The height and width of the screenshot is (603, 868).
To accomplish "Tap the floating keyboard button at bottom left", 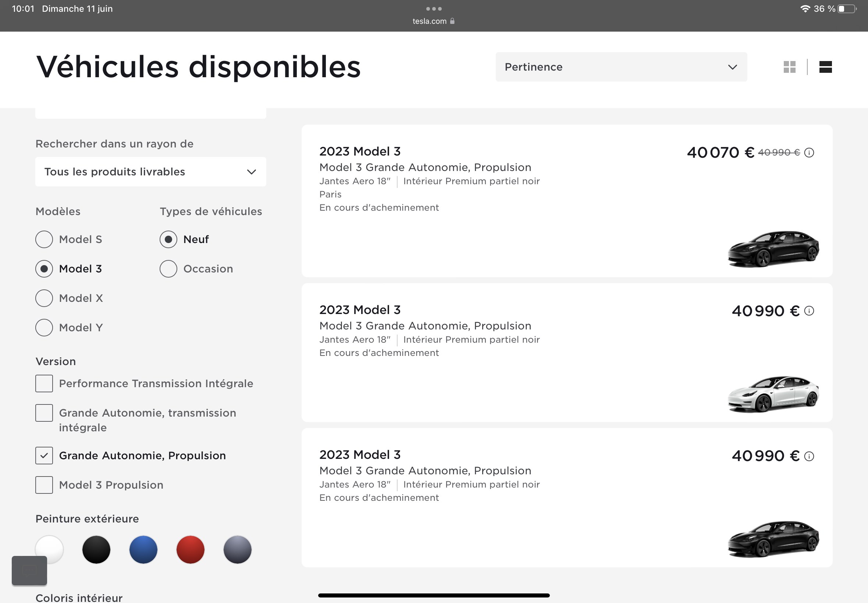I will (29, 571).
